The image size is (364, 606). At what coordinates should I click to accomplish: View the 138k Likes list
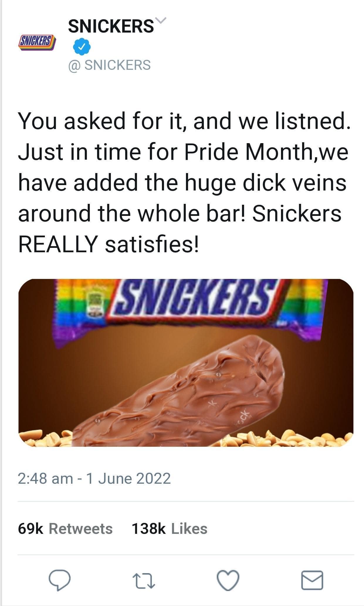coord(169,528)
